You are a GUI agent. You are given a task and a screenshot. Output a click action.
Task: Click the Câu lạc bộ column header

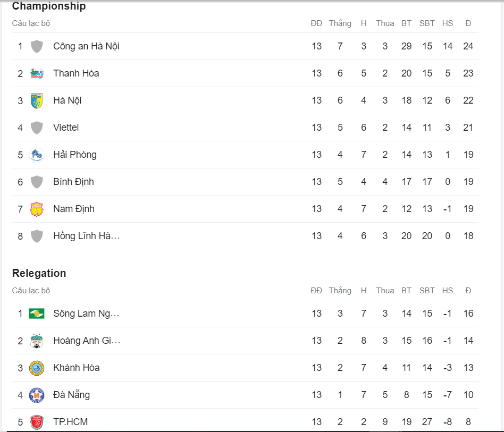(x=32, y=23)
